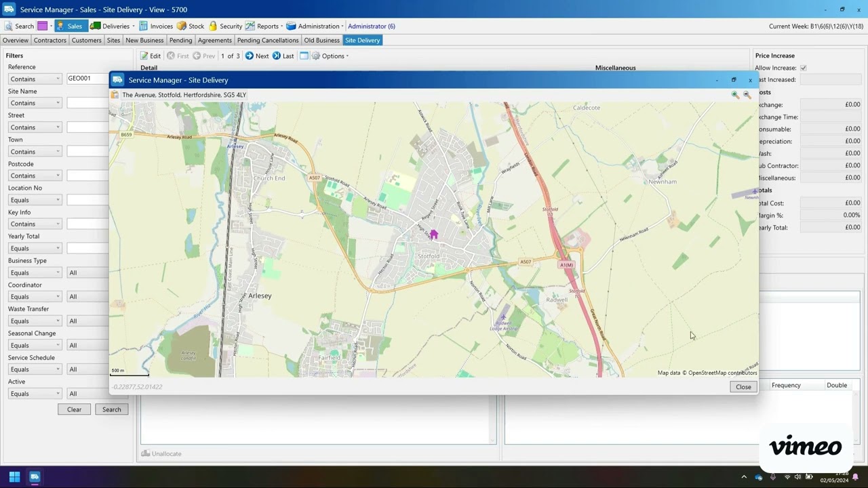Zoom out on the map
Viewport: 868px width, 488px height.
point(747,95)
